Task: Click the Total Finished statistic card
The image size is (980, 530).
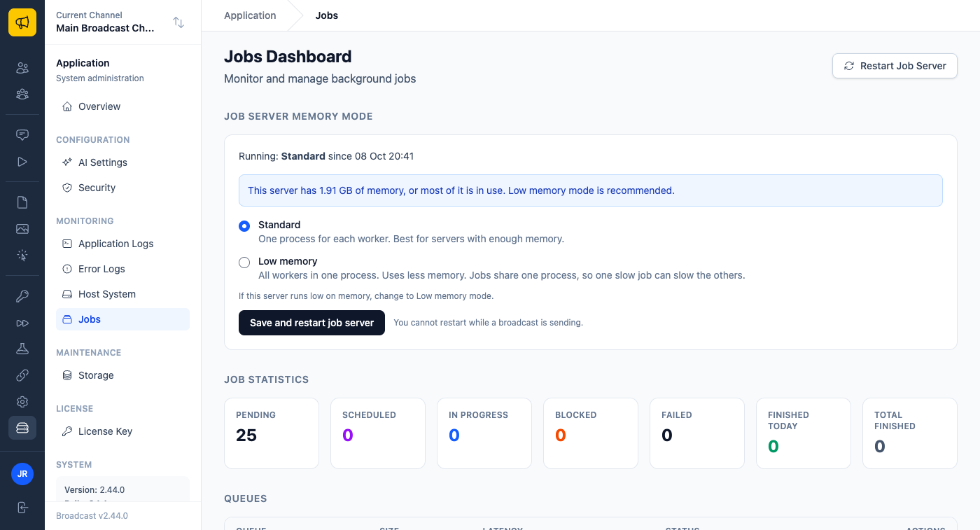Action: tap(910, 433)
